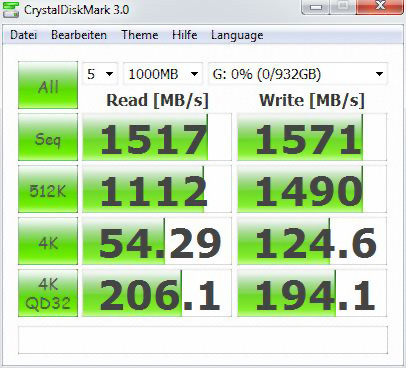
Task: Select the Seq write result 1571
Action: (x=312, y=137)
